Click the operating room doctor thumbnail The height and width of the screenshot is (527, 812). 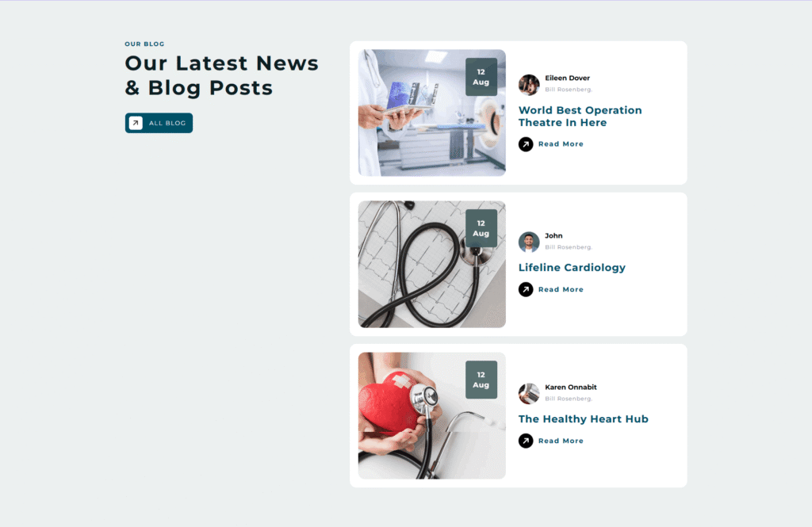coord(432,113)
